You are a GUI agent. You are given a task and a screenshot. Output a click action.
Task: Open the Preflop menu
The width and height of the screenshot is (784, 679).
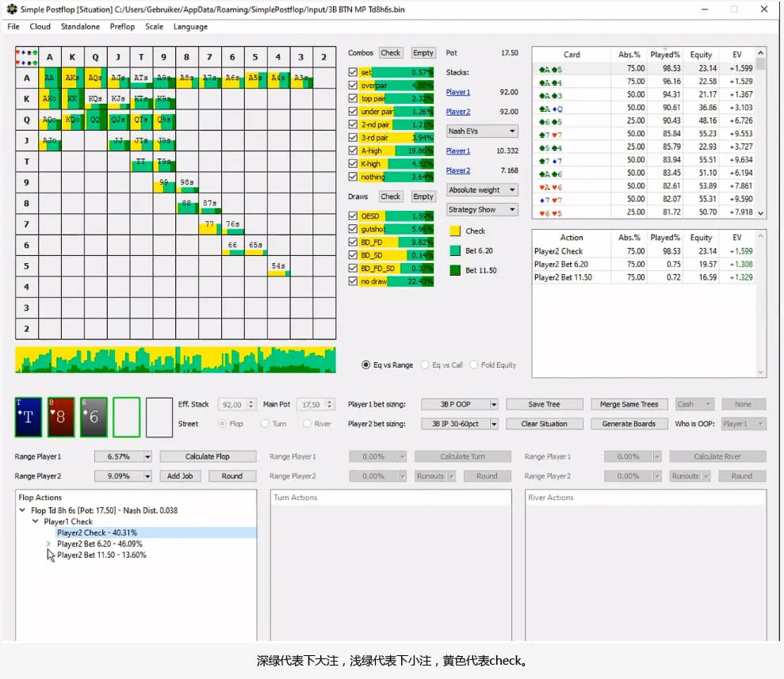pos(121,26)
